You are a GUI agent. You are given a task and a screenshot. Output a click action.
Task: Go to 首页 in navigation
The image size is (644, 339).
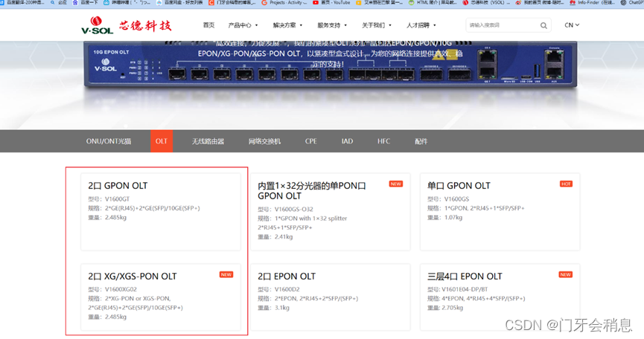coord(208,25)
